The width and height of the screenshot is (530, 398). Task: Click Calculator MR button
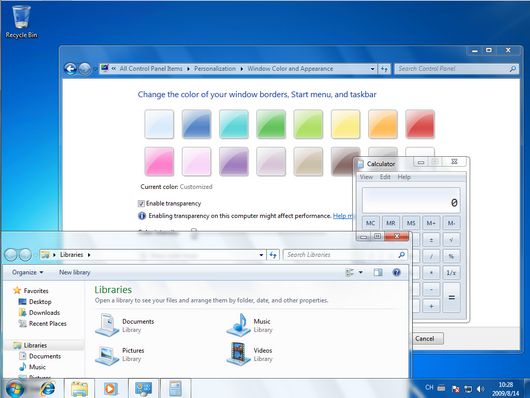pyautogui.click(x=391, y=223)
